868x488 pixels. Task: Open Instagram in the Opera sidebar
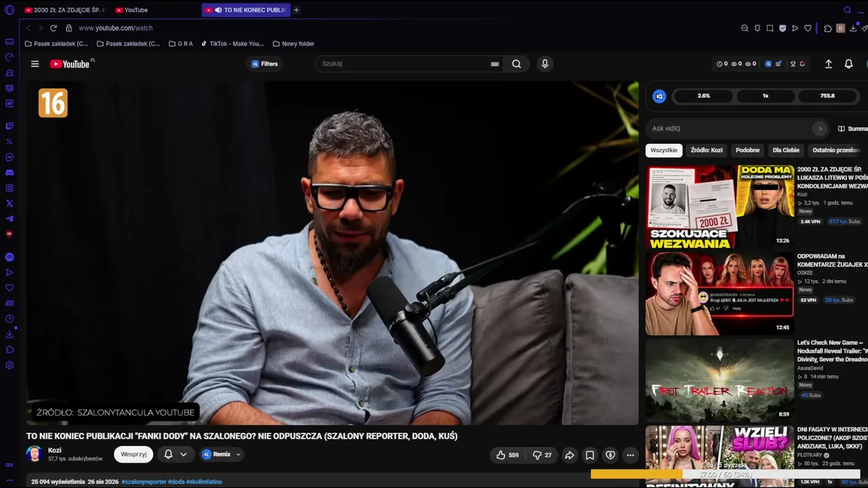[x=9, y=188]
